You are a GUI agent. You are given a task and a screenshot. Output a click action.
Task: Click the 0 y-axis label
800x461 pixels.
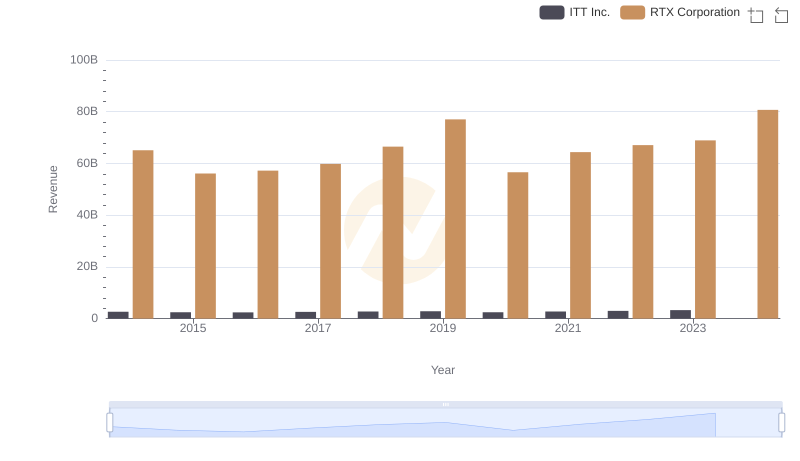tap(94, 318)
